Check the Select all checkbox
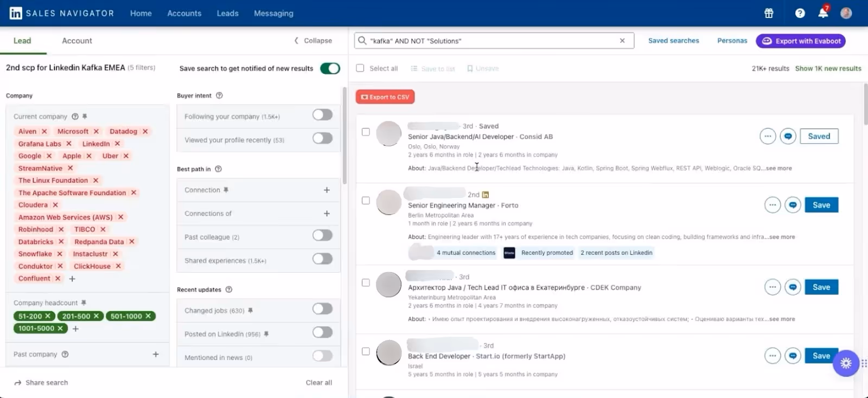Image resolution: width=868 pixels, height=398 pixels. (x=360, y=68)
